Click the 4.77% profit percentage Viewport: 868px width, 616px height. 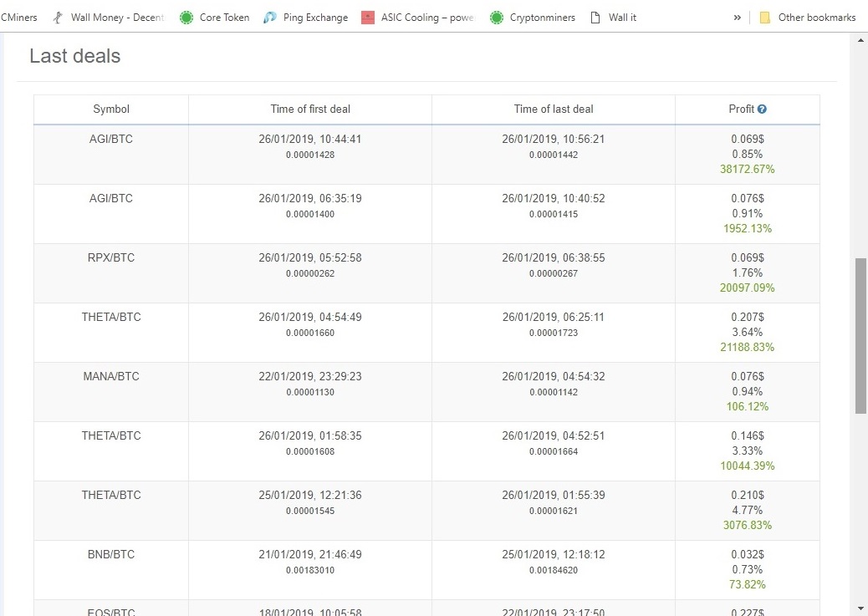(x=748, y=510)
